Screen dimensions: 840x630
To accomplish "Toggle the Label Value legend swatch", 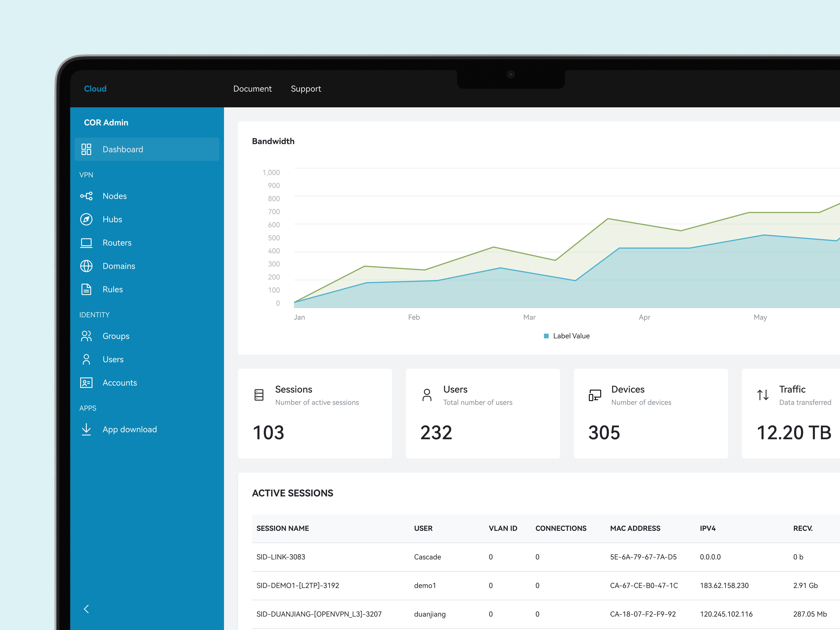I will click(546, 336).
